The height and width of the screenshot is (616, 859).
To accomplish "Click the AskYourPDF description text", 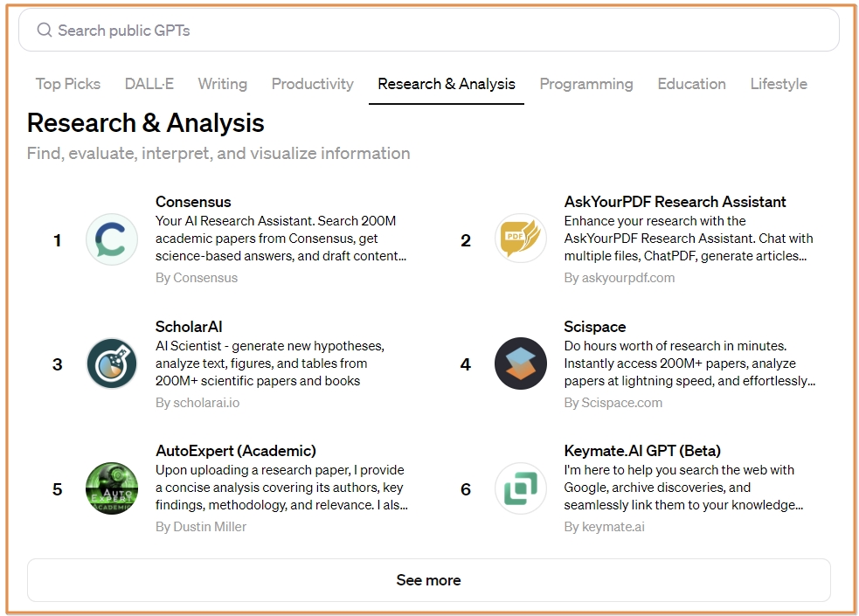I will 689,239.
